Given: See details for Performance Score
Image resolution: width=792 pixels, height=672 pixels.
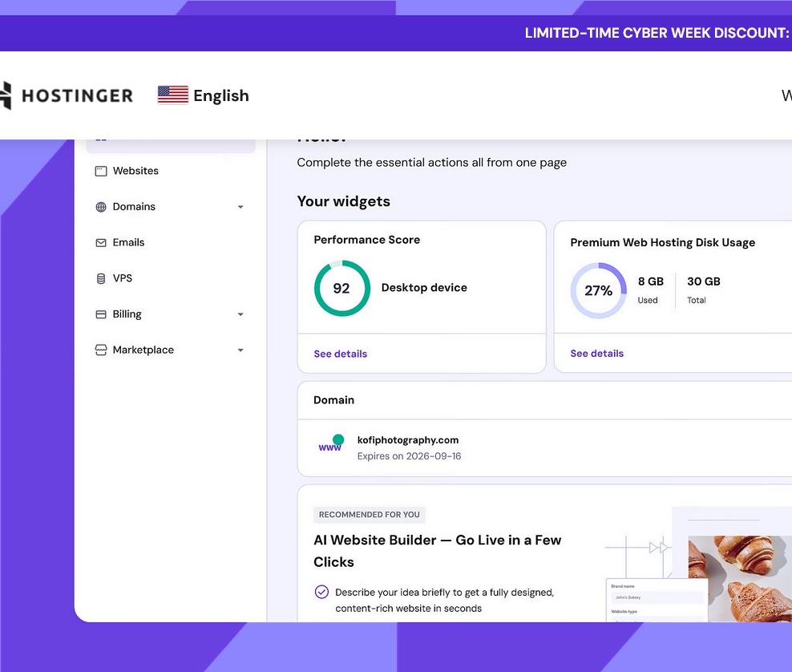Looking at the screenshot, I should [341, 354].
